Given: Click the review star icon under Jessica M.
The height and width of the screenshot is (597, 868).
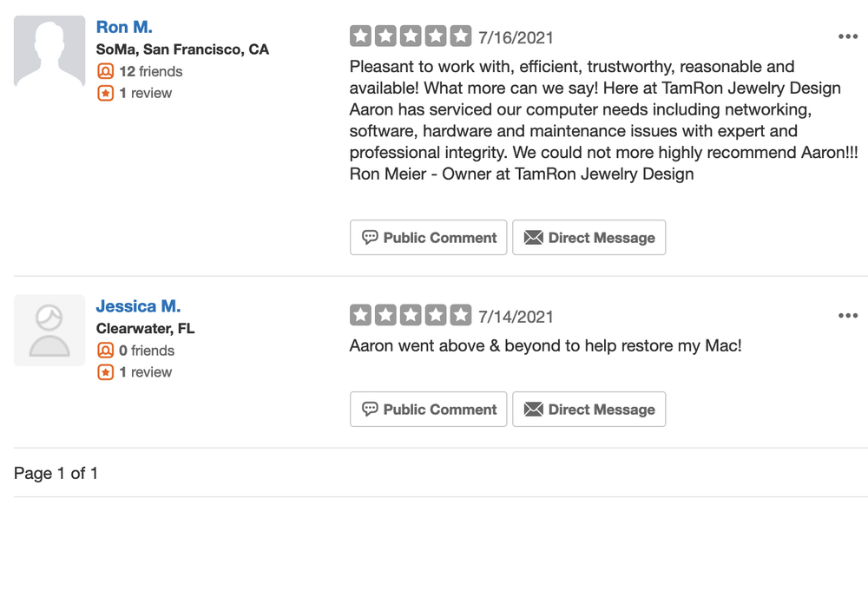Looking at the screenshot, I should coord(105,372).
